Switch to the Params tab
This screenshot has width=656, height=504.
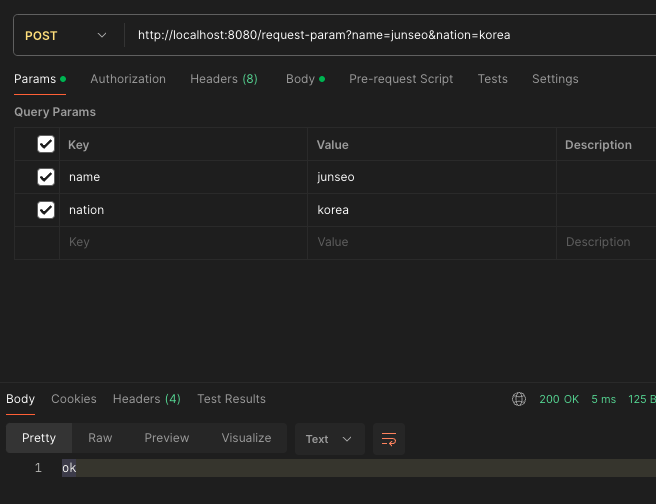pos(40,79)
